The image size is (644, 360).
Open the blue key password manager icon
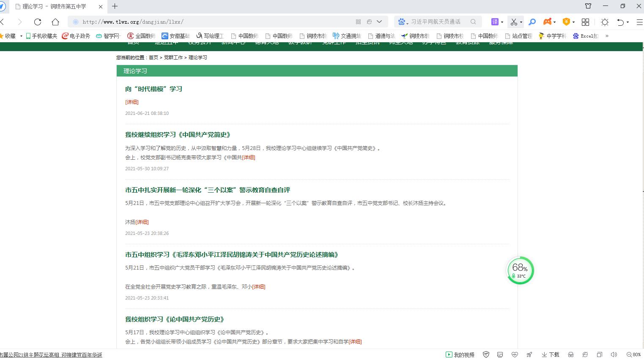532,22
